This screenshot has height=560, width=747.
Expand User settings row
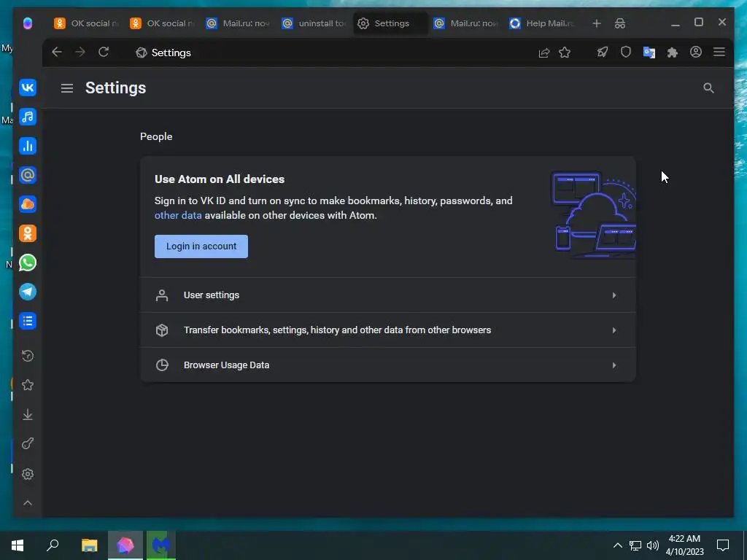[388, 295]
